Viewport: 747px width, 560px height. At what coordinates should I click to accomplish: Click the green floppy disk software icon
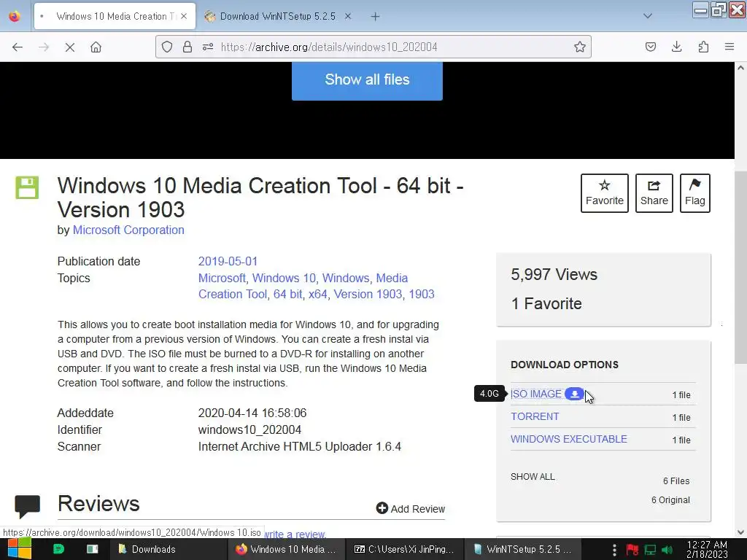(27, 187)
